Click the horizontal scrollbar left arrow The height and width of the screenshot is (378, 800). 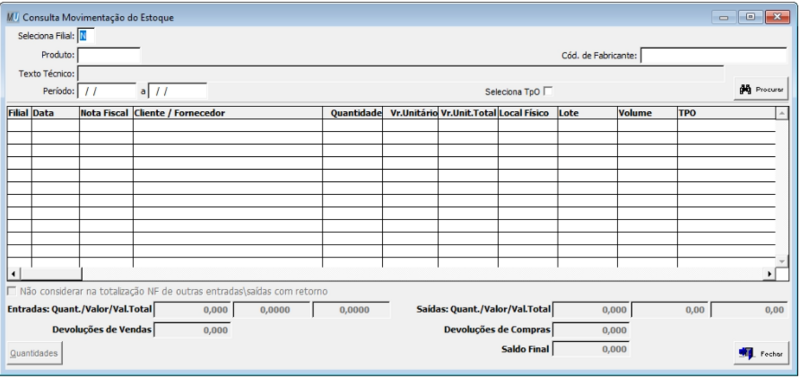(13, 274)
